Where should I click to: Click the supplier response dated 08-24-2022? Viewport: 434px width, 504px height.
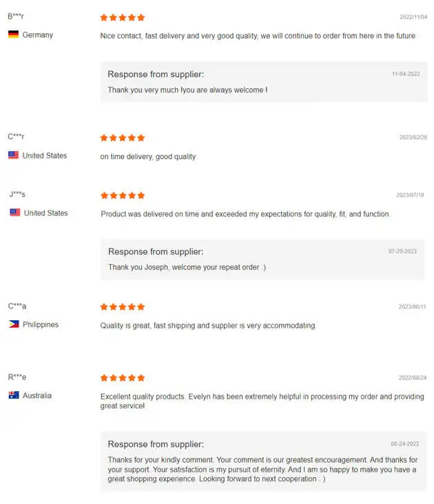coord(262,469)
